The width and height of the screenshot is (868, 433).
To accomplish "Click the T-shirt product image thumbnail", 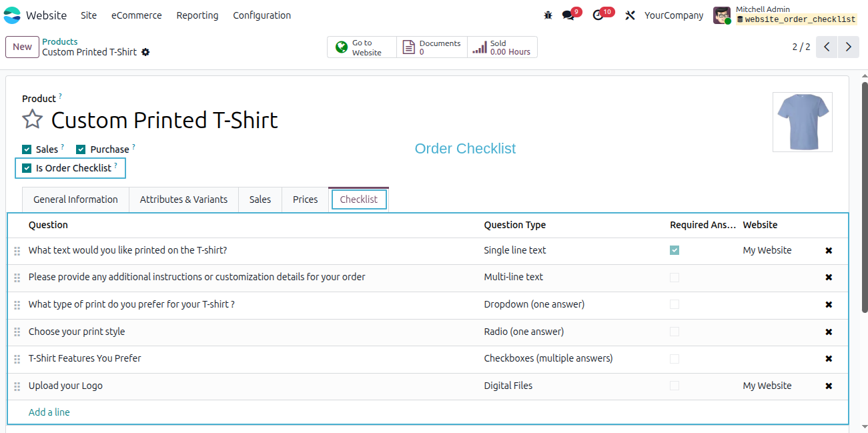I will pos(803,122).
